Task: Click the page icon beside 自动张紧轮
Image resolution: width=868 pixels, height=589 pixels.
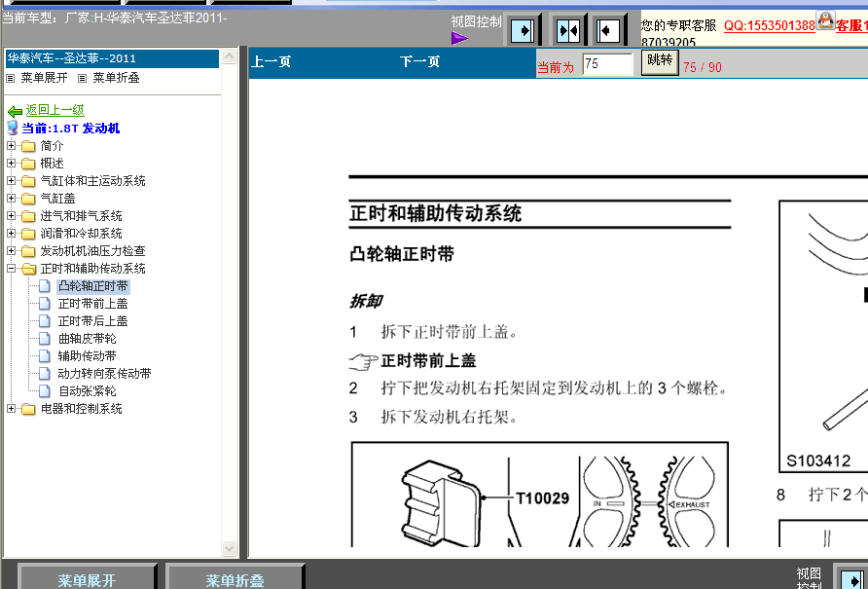Action: pyautogui.click(x=45, y=391)
